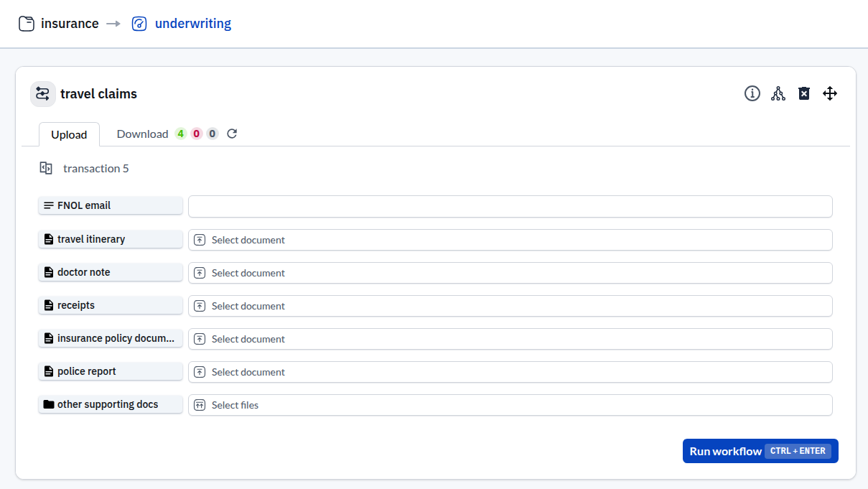This screenshot has height=489, width=868.
Task: Run the workflow
Action: point(760,451)
